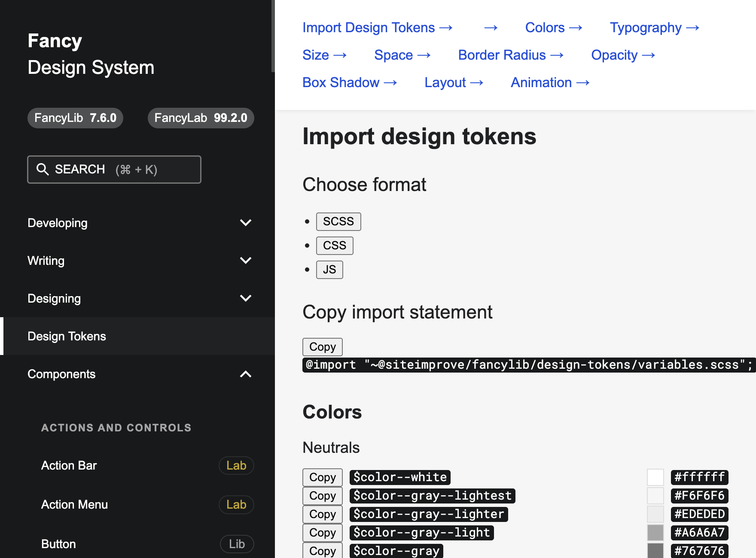Viewport: 756px width, 558px height.
Task: Expand the Writing section
Action: tap(137, 261)
